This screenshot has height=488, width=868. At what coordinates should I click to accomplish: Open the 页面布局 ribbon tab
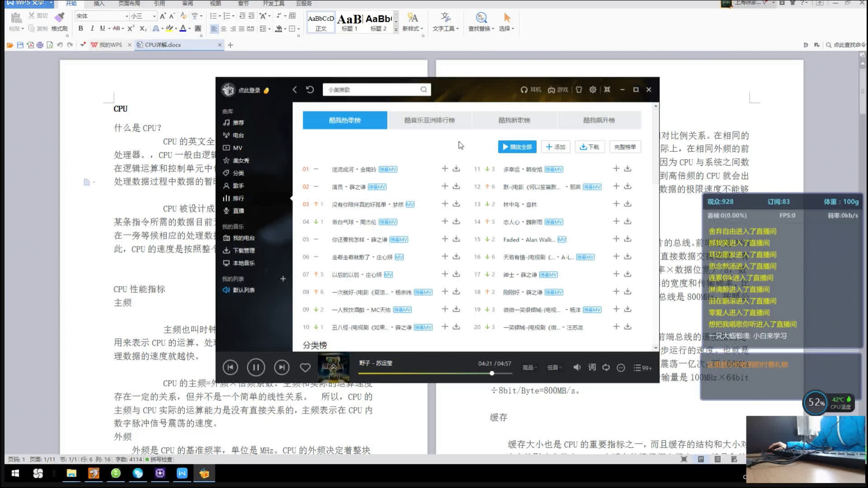129,3
